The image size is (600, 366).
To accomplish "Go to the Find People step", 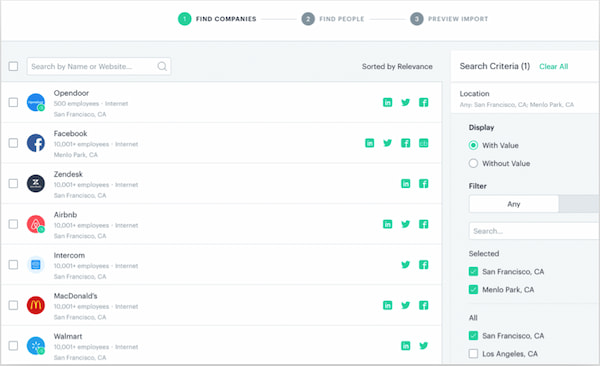I will point(333,19).
